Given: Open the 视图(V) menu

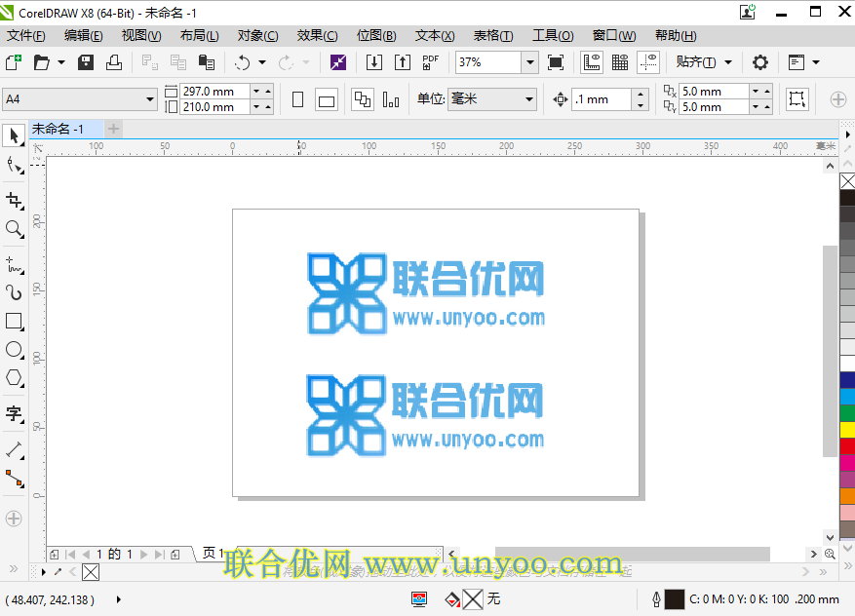Looking at the screenshot, I should (141, 36).
